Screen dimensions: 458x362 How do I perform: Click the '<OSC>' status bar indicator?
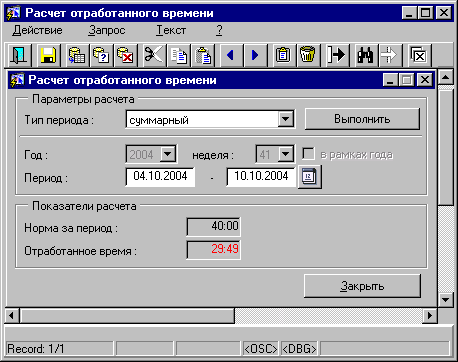[261, 349]
